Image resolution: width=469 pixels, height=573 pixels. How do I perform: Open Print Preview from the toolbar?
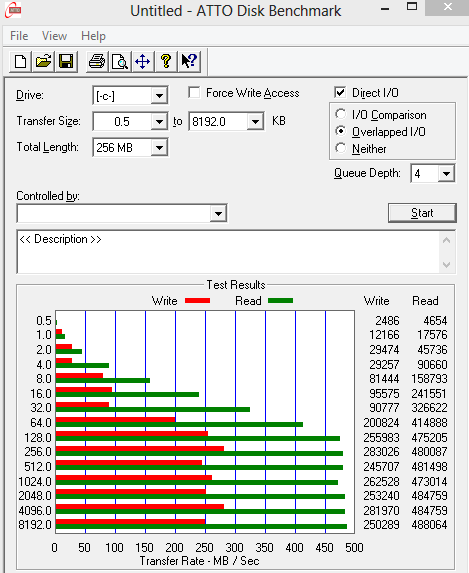(120, 61)
